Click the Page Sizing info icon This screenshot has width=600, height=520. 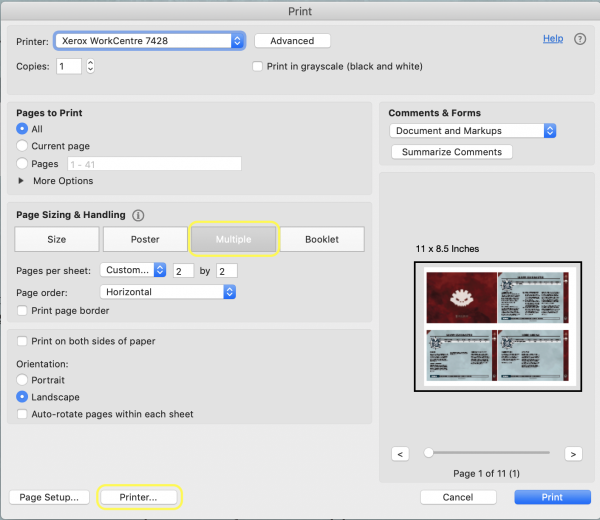[x=139, y=215]
